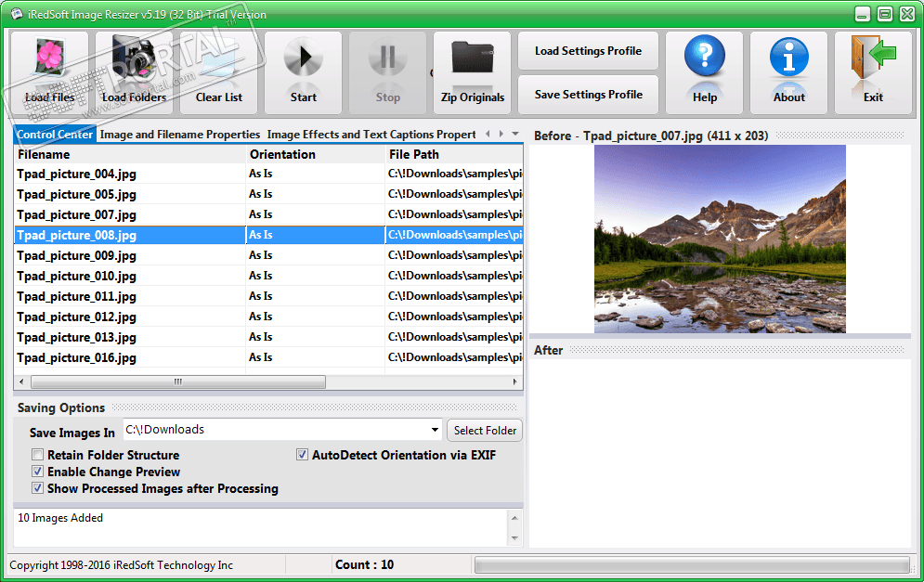Screen dimensions: 924x582
Task: Maximize the Image Resizer window
Action: click(884, 14)
